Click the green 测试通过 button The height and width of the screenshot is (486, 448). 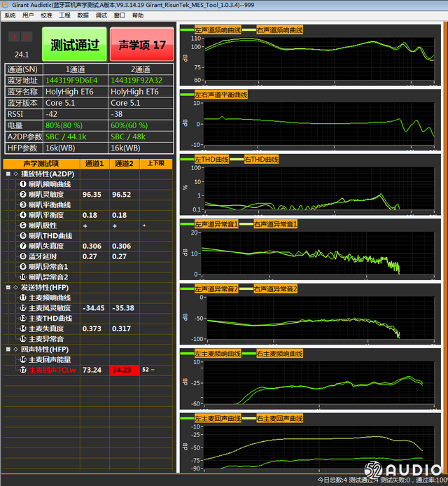[74, 44]
